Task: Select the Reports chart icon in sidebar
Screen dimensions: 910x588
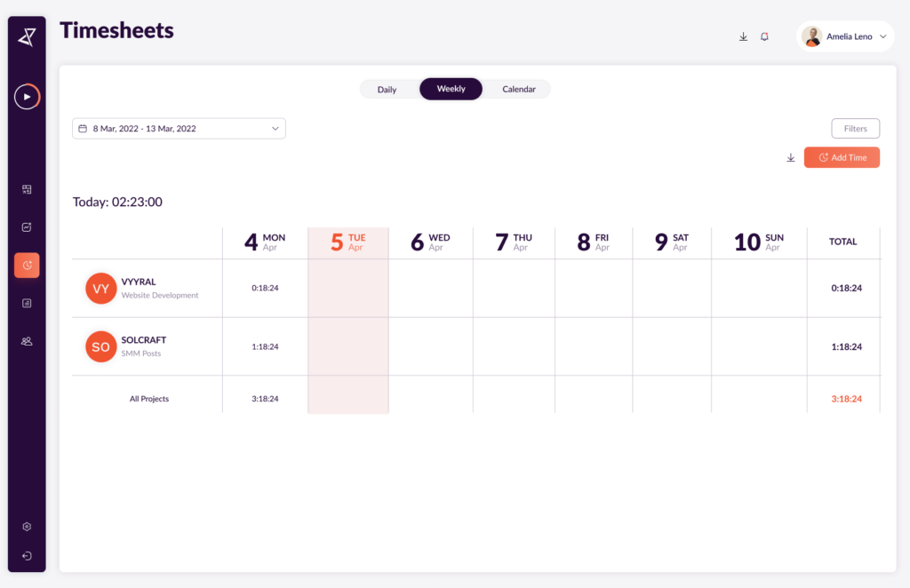Action: coord(27,226)
